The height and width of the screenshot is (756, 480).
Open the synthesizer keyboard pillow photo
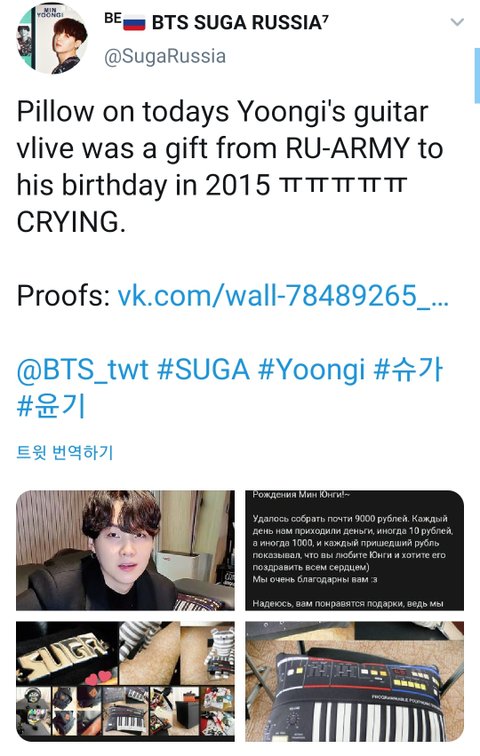(x=355, y=681)
